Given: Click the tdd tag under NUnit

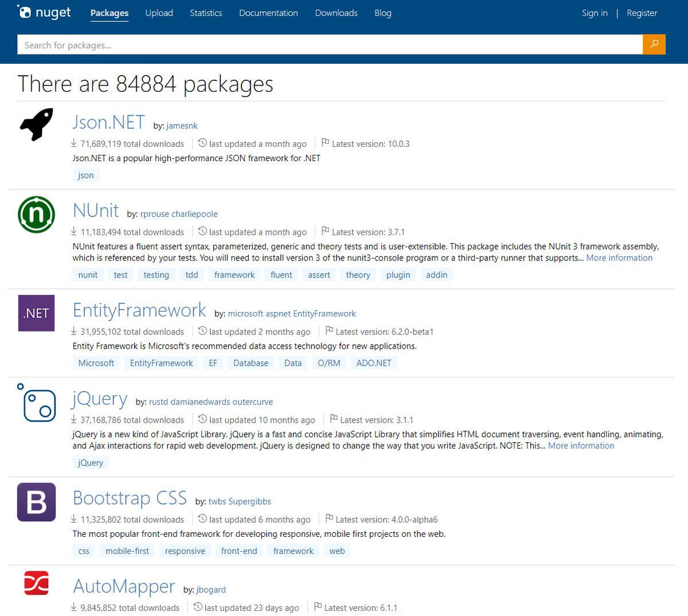Looking at the screenshot, I should click(191, 275).
